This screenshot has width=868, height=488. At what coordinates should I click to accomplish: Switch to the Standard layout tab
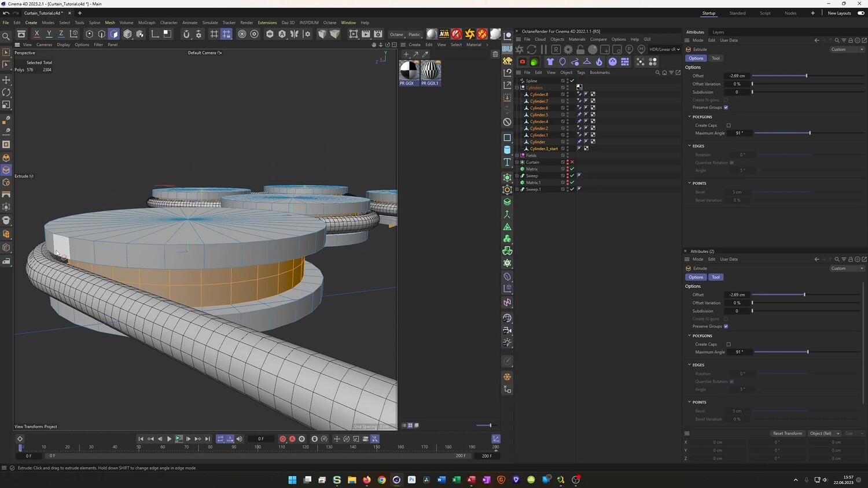[737, 13]
